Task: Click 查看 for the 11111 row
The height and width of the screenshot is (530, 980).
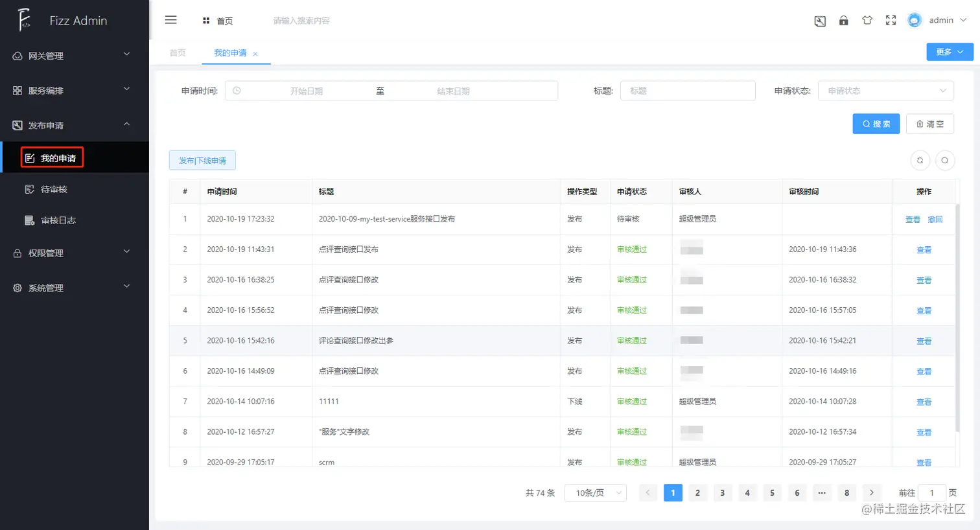Action: 924,402
